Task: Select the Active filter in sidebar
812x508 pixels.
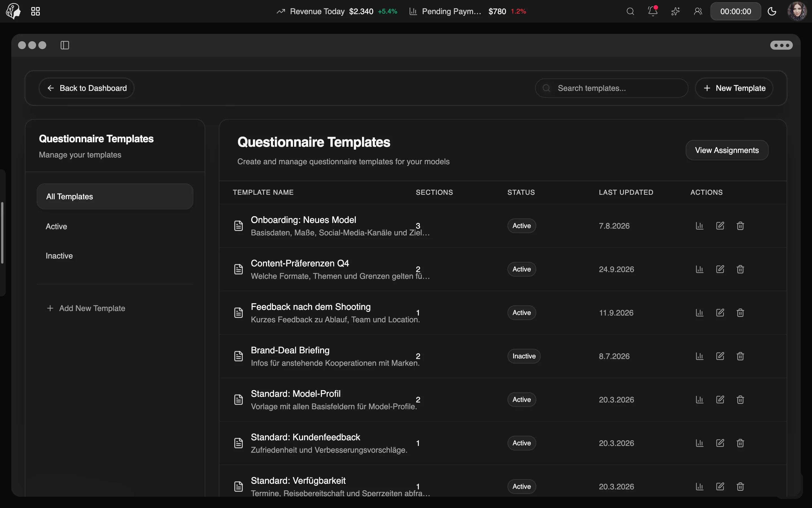Action: pos(115,226)
